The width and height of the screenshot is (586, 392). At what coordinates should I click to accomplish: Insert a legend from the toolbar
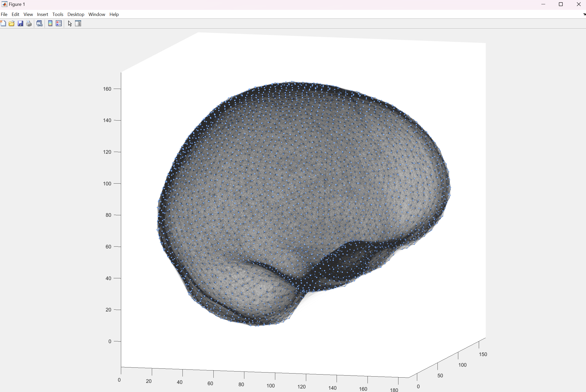point(59,24)
